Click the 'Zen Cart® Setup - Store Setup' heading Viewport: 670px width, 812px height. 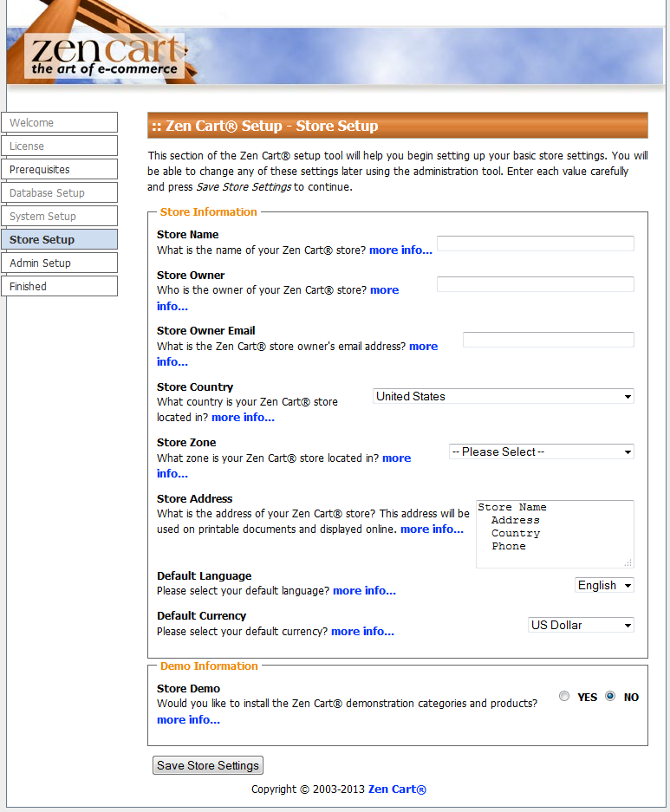point(272,126)
